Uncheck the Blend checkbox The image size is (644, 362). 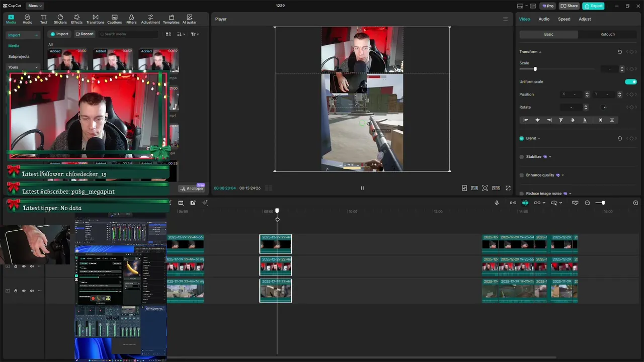click(x=522, y=138)
